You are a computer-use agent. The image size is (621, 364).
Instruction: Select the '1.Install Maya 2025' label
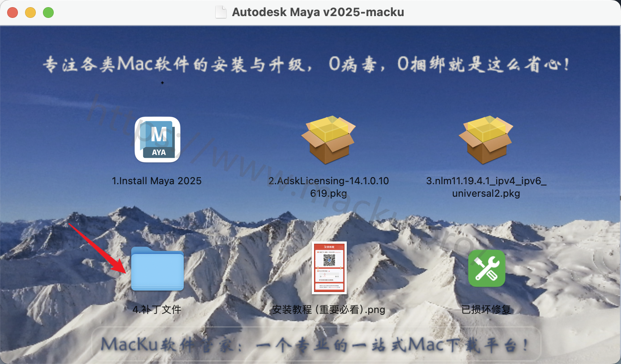[157, 181]
